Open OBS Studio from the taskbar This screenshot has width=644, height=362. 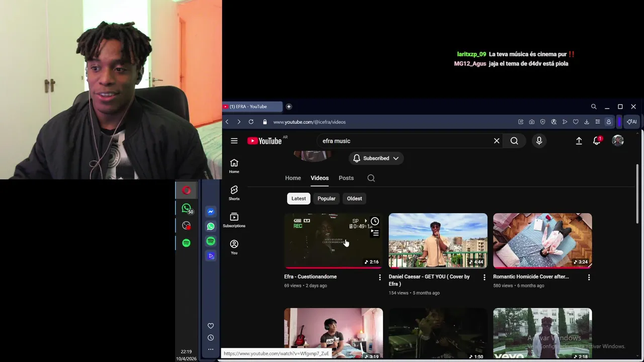187,226
